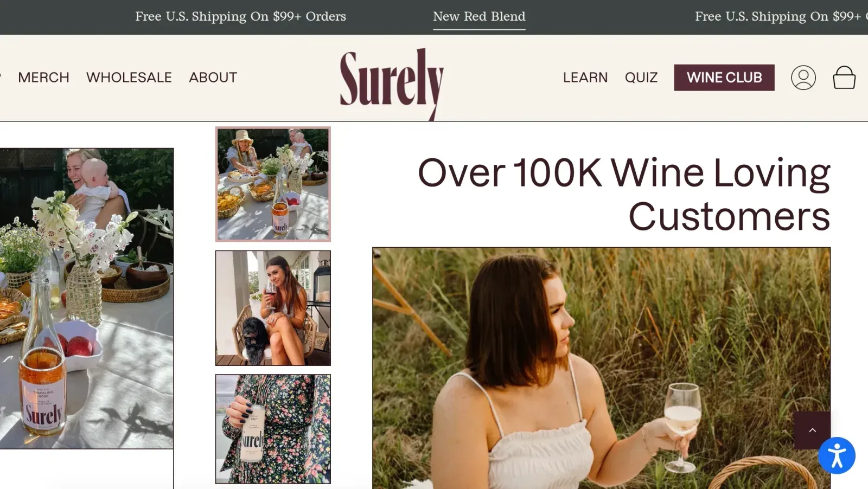868x489 pixels.
Task: Open the shopping bag cart icon
Action: 844,78
